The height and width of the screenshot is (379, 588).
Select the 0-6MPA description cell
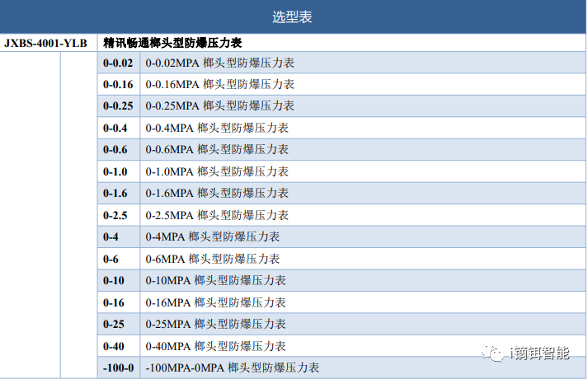click(213, 259)
